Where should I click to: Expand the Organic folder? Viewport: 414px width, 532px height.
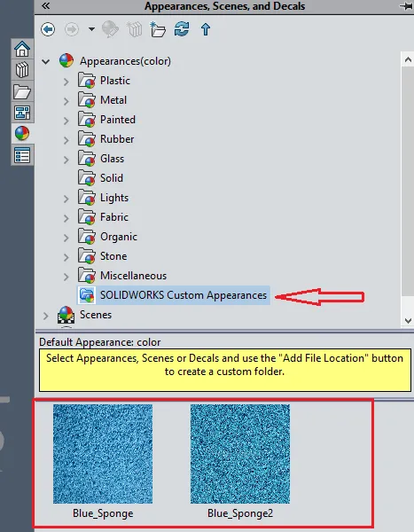66,238
